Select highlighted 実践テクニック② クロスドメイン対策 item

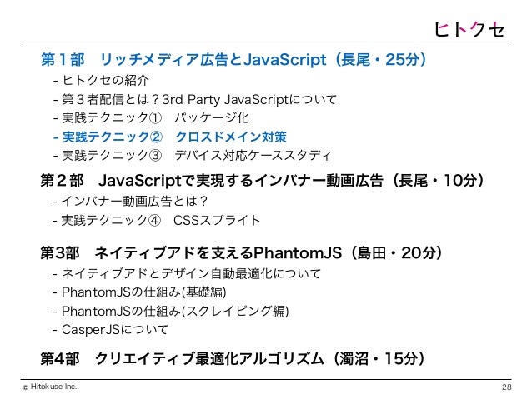pyautogui.click(x=170, y=137)
